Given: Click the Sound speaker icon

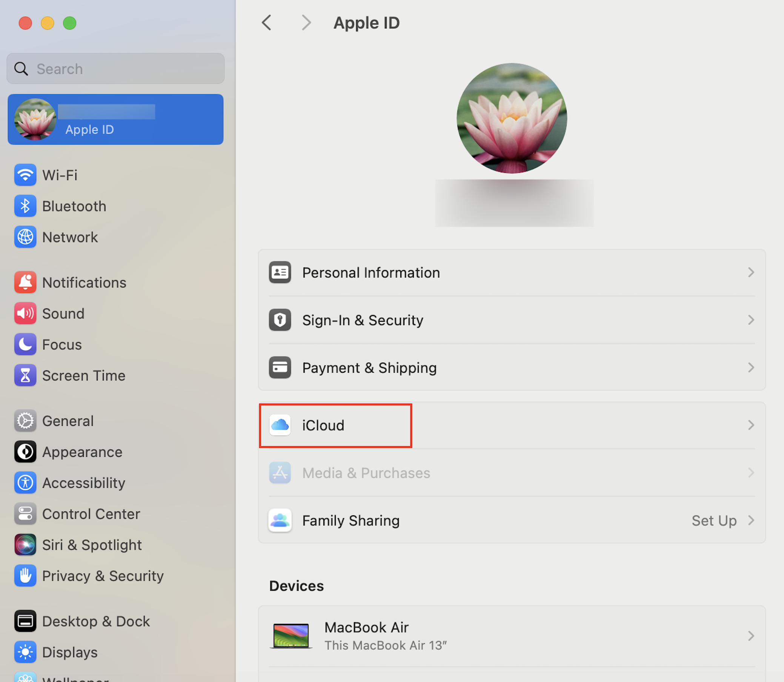Looking at the screenshot, I should [x=25, y=313].
